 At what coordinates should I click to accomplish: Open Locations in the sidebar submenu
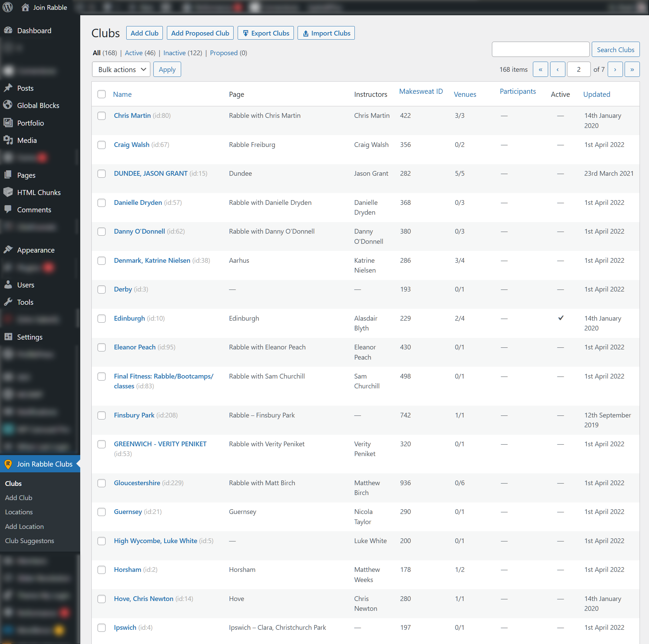coord(19,512)
